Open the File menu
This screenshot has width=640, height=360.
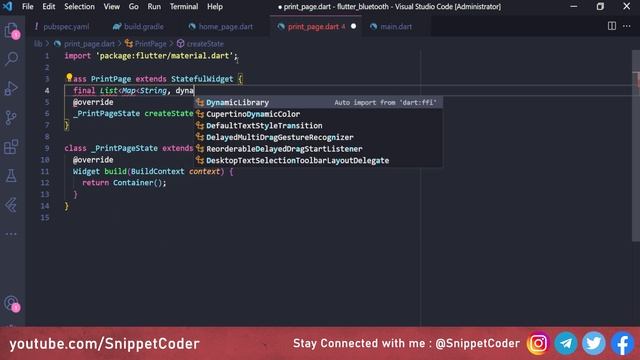(28, 7)
